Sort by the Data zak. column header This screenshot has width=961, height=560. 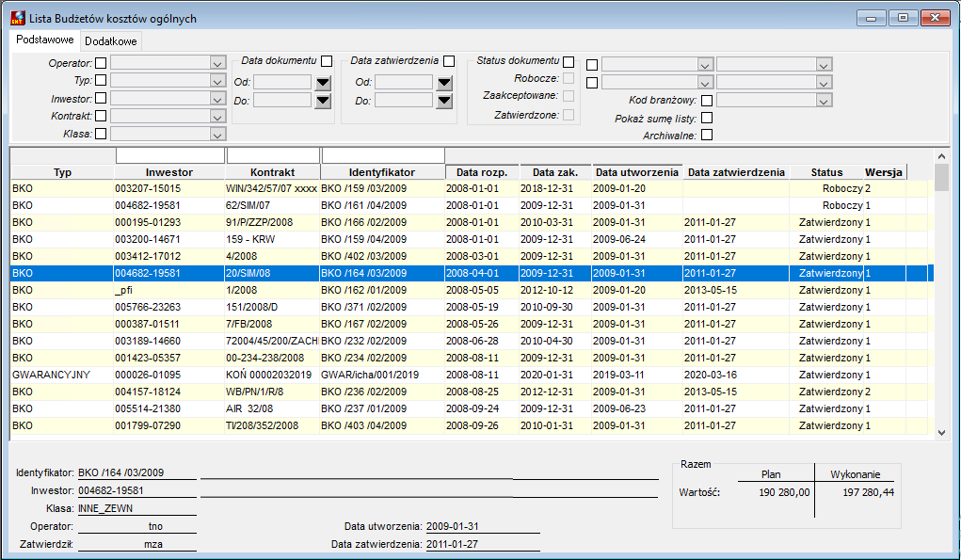click(x=555, y=172)
